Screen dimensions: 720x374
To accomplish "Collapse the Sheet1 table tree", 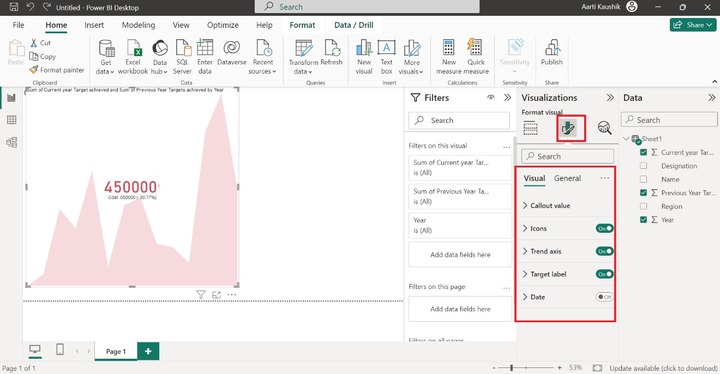I will [x=626, y=139].
